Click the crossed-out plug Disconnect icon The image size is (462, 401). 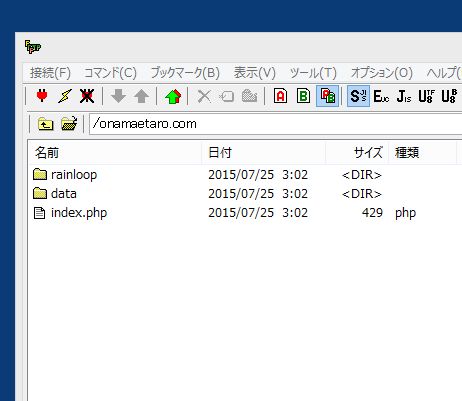pos(87,96)
